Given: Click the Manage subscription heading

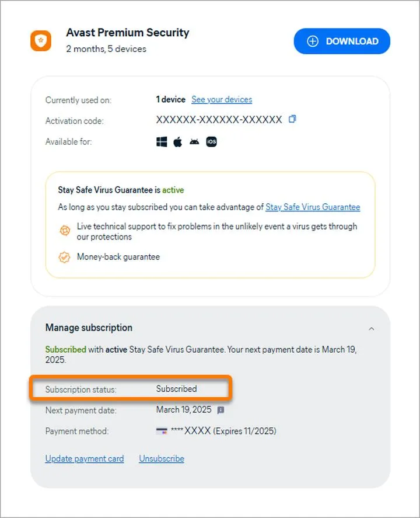Looking at the screenshot, I should [x=89, y=328].
